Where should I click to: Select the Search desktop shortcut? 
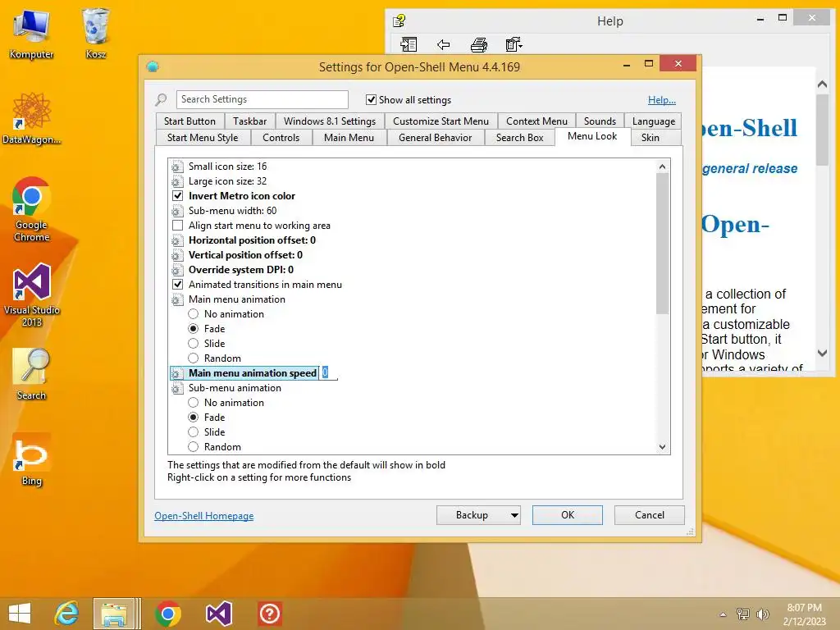click(31, 374)
